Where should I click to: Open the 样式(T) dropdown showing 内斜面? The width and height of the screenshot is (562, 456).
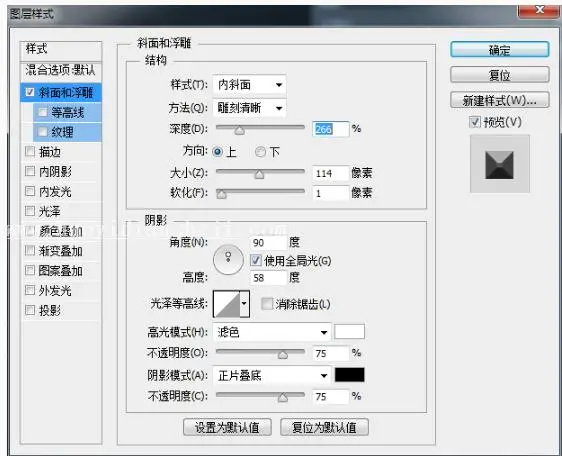[249, 85]
